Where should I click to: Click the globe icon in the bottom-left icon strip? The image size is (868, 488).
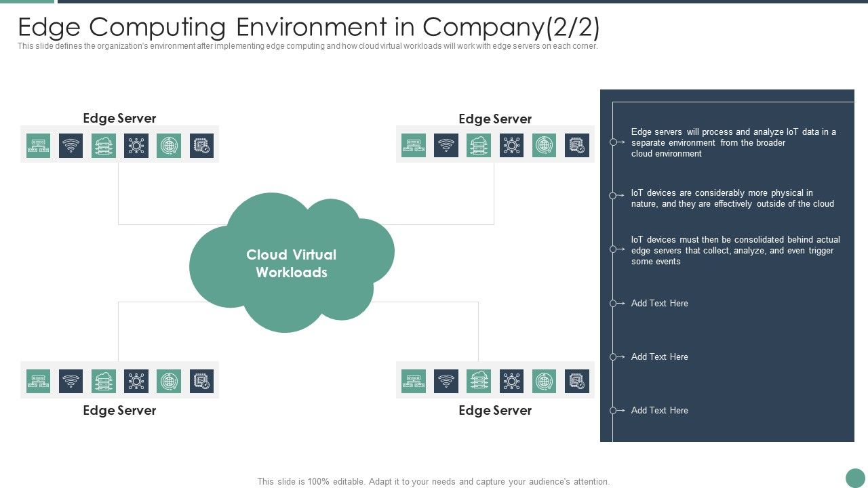(x=169, y=381)
